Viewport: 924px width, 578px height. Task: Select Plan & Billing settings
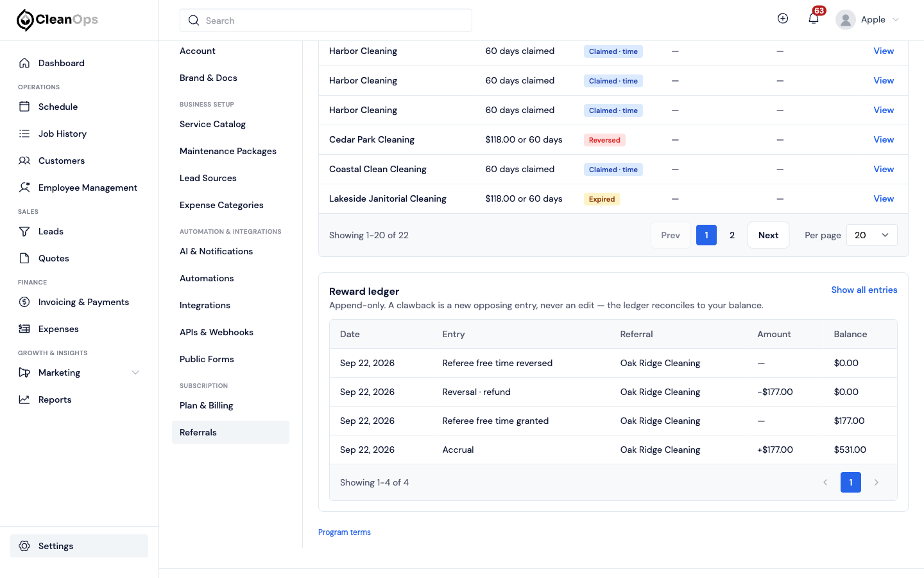(x=206, y=405)
